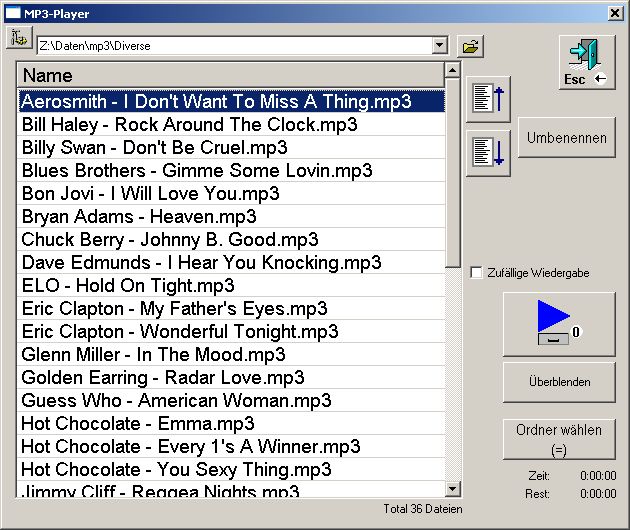The height and width of the screenshot is (530, 630).
Task: Click the Total 36 Dateien status text
Action: (423, 509)
